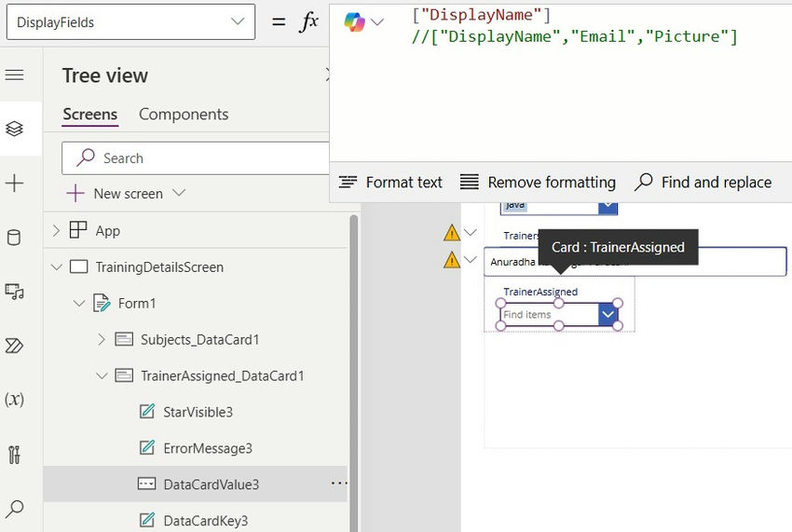Screen dimensions: 792x532
Task: Open the DisplayFields property dropdown
Action: pyautogui.click(x=130, y=22)
